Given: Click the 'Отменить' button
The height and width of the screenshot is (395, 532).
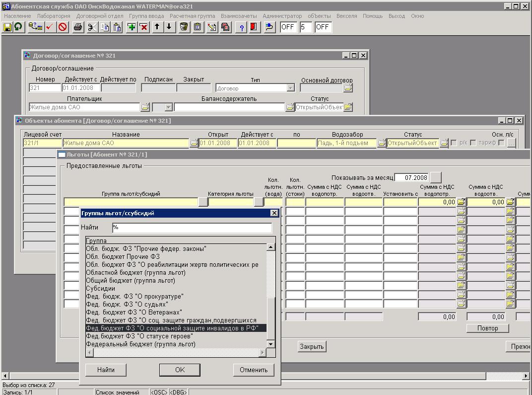Looking at the screenshot, I should 254,370.
